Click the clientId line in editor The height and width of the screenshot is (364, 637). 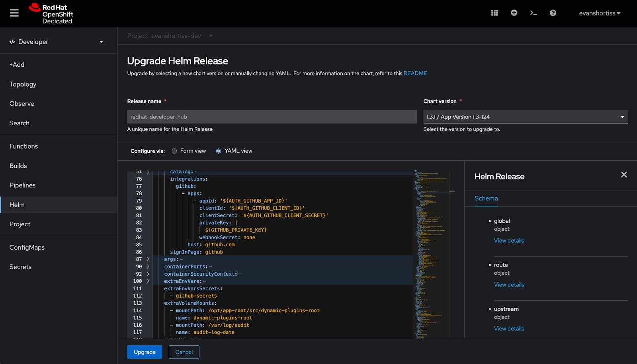252,208
